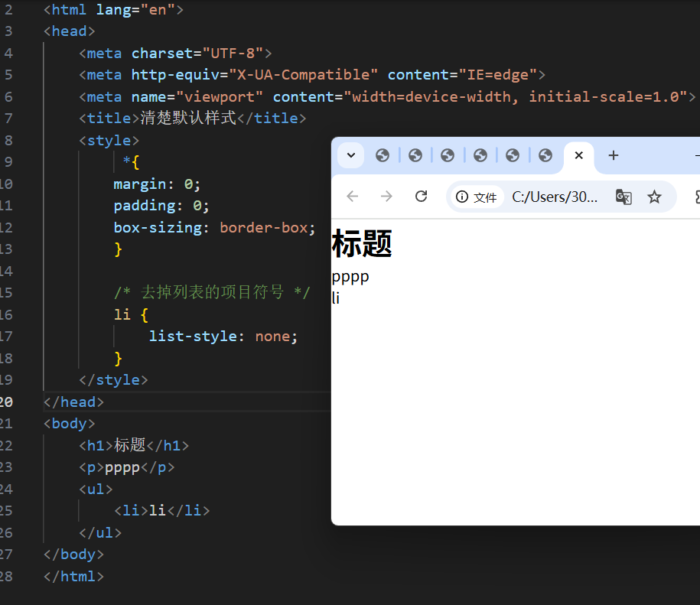Viewport: 700px width, 605px height.
Task: View site info via 文件 chip
Action: click(x=477, y=197)
